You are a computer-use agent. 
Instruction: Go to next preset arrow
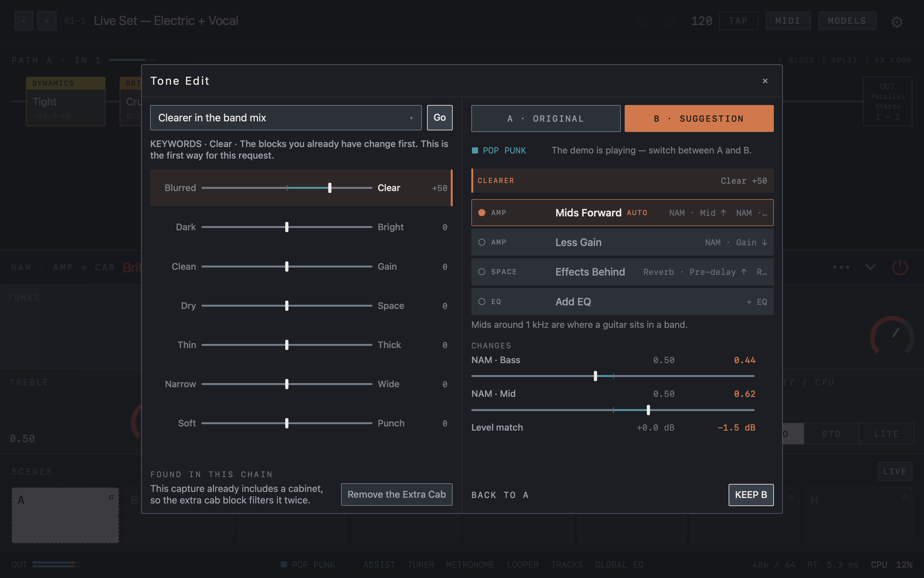coord(47,21)
